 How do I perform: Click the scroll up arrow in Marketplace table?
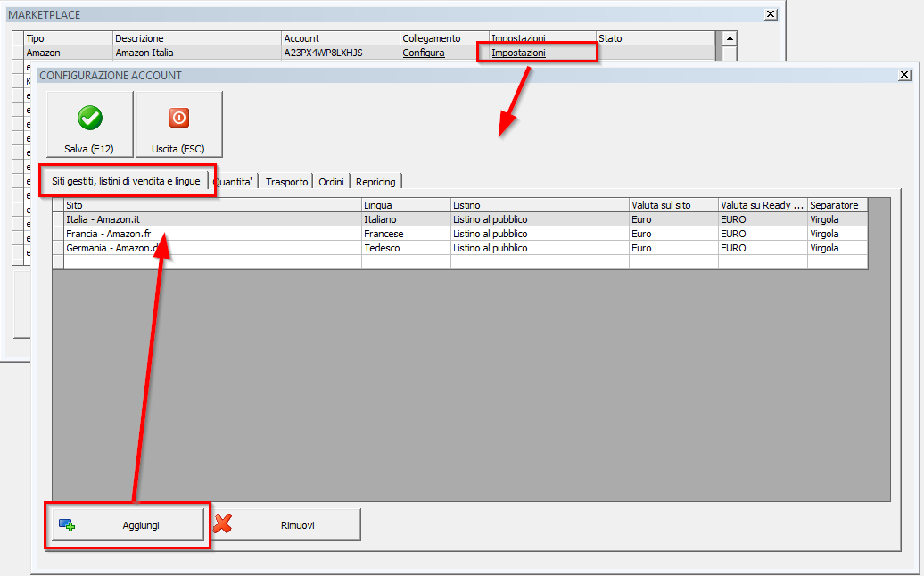(730, 39)
